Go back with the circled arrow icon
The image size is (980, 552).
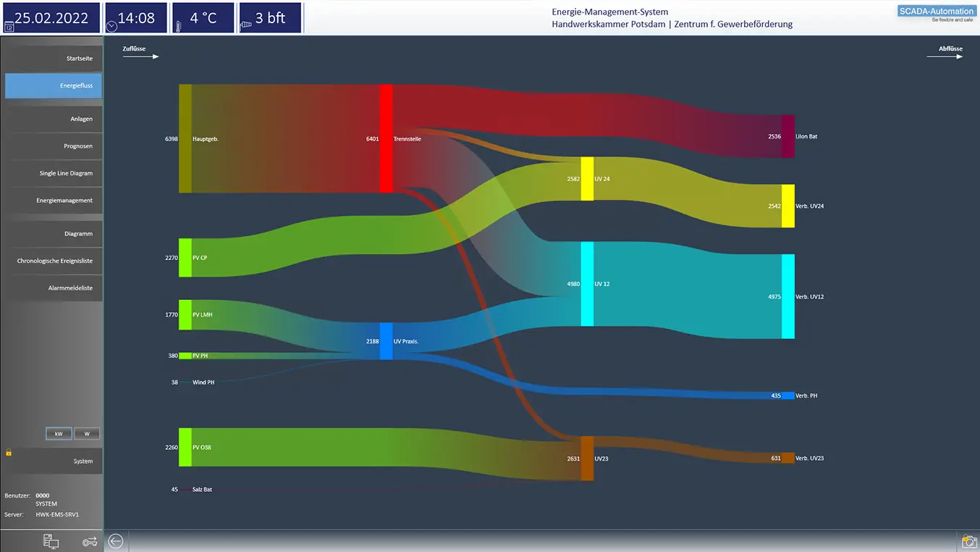[x=116, y=541]
